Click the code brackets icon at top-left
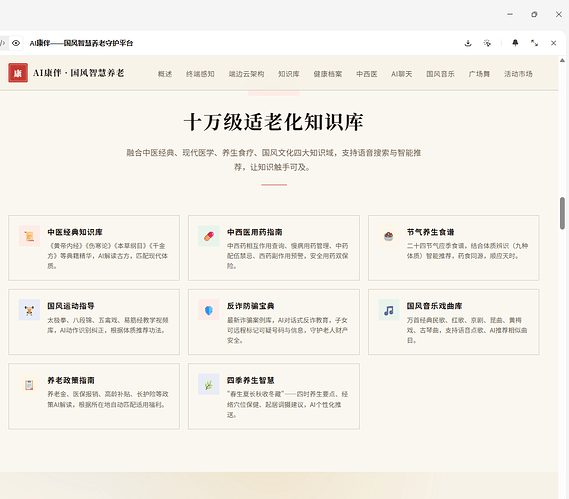Image resolution: width=569 pixels, height=499 pixels. click(x=3, y=43)
